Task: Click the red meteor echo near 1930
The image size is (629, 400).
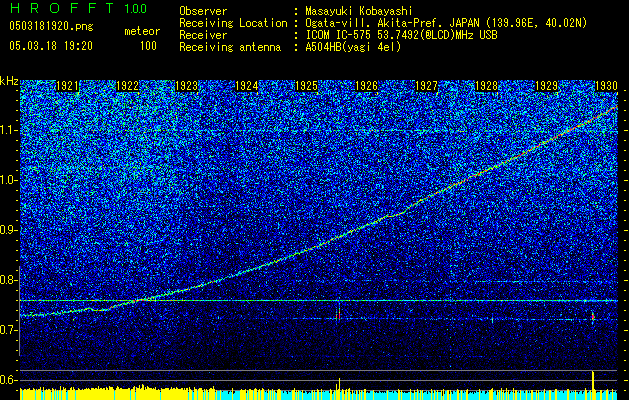Action: [x=593, y=317]
